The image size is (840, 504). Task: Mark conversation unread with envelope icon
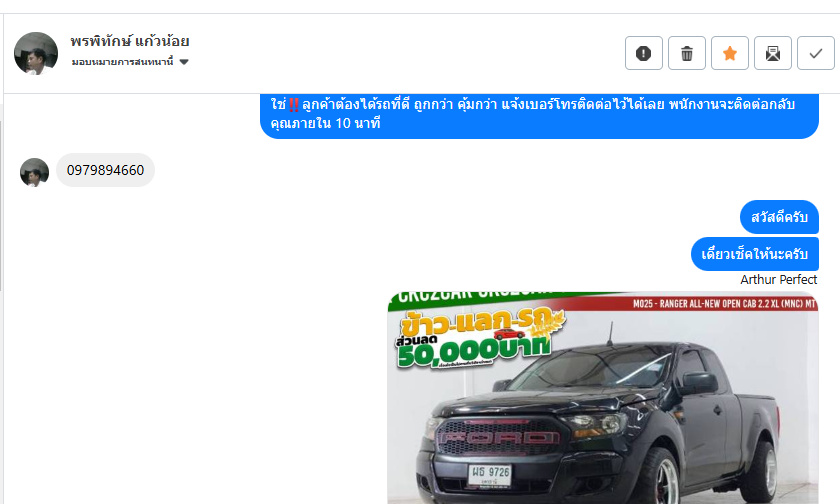(772, 53)
